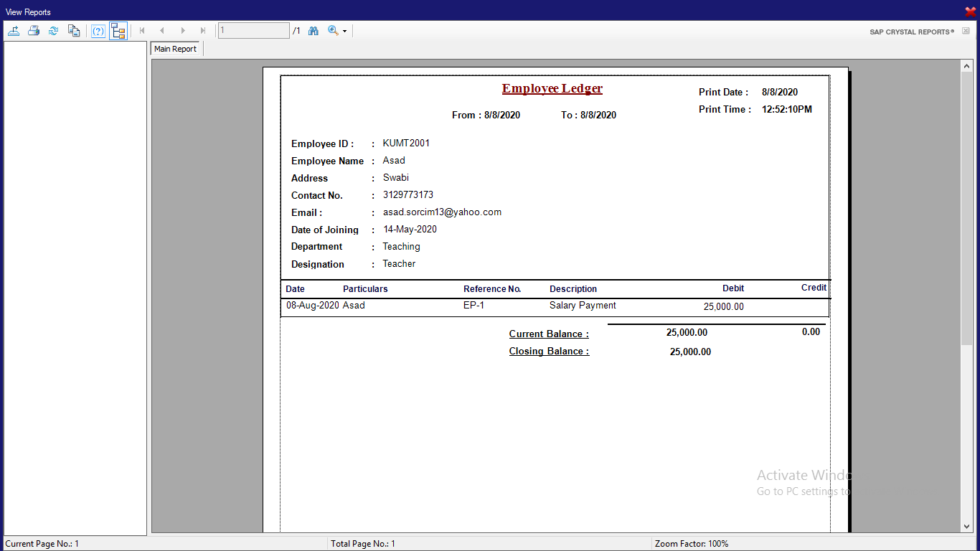Toggle the parameter panel button
The image size is (980, 551).
[98, 31]
